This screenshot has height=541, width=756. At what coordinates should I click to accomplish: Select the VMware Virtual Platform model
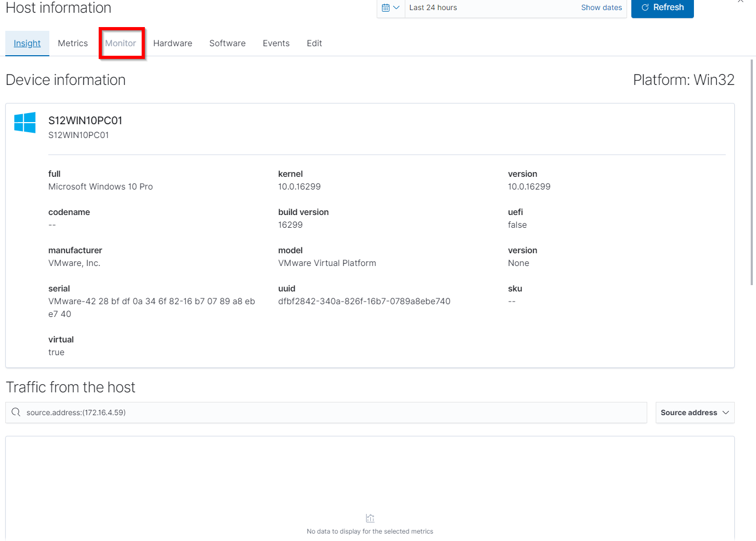pos(327,263)
